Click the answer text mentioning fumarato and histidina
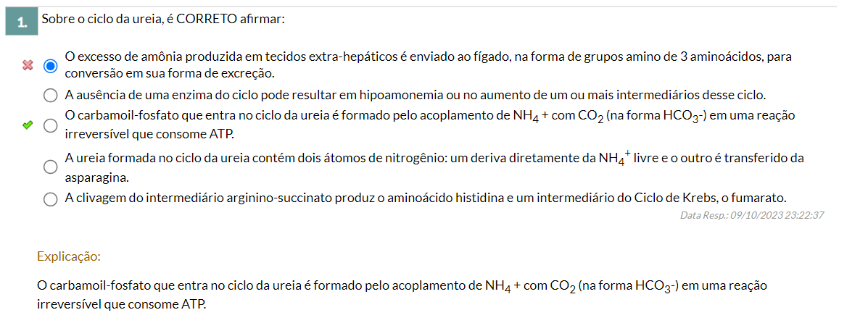The width and height of the screenshot is (868, 331). [425, 198]
